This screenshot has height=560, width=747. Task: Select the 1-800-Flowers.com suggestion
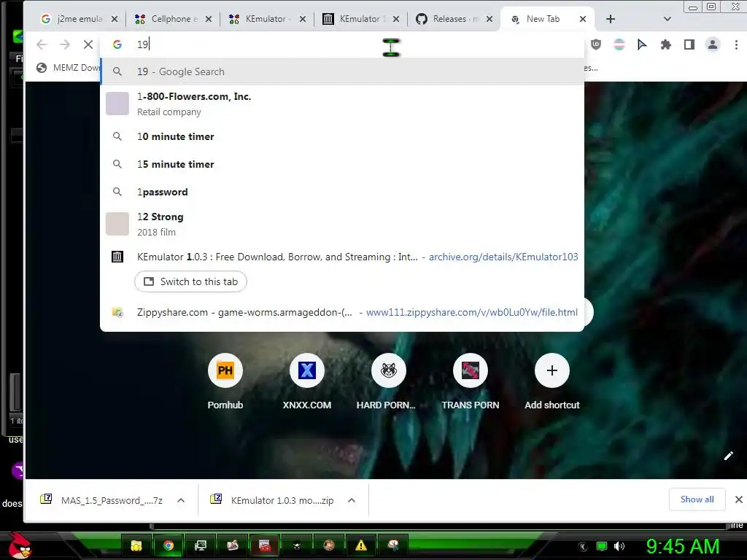click(342, 104)
